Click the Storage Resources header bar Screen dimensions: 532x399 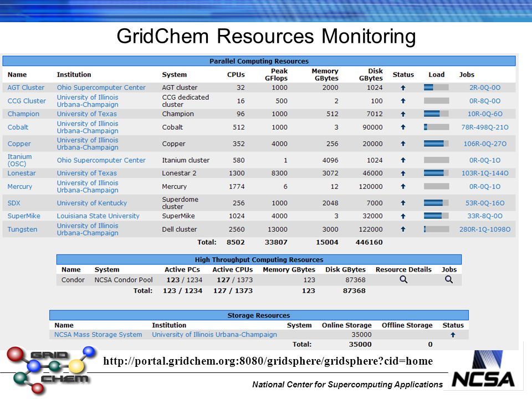tap(259, 315)
